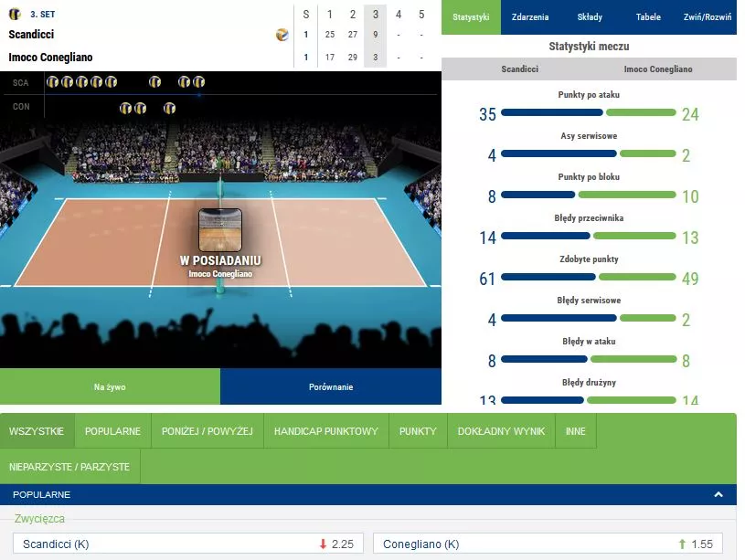
Task: Click the Zwycięzca market title
Action: click(39, 518)
